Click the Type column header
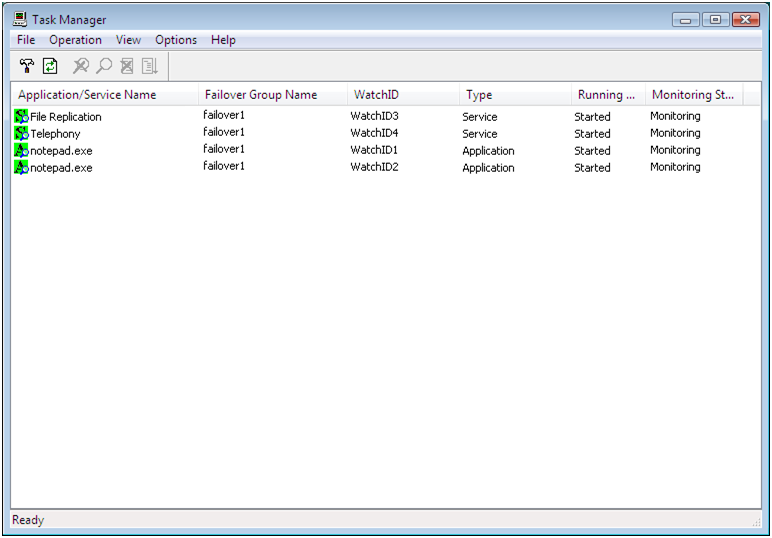772x538 pixels. [479, 95]
